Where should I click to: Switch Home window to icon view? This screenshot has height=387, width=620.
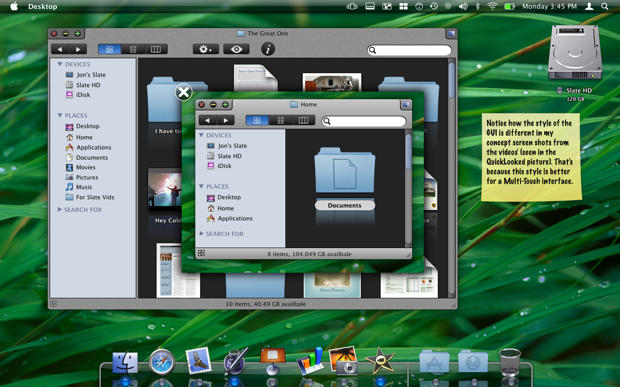[257, 120]
